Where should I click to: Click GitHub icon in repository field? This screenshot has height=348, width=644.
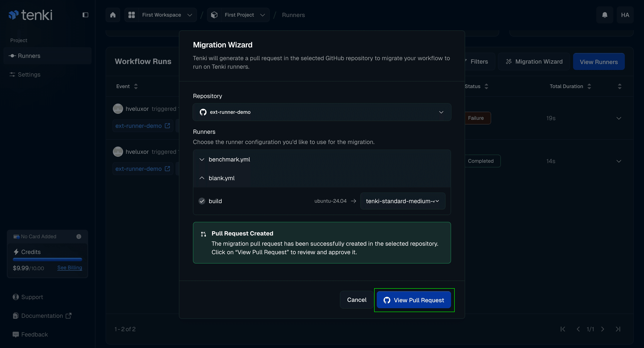click(x=203, y=112)
